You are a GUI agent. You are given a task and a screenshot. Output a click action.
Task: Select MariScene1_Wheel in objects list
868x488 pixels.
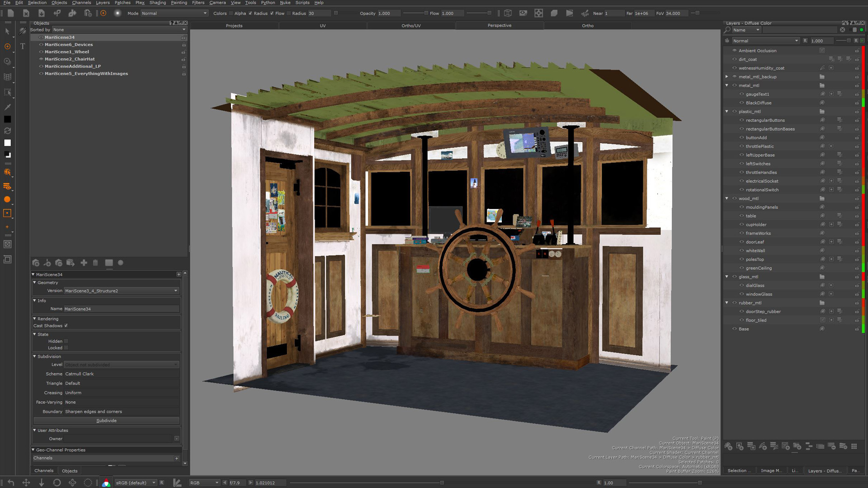click(x=66, y=52)
